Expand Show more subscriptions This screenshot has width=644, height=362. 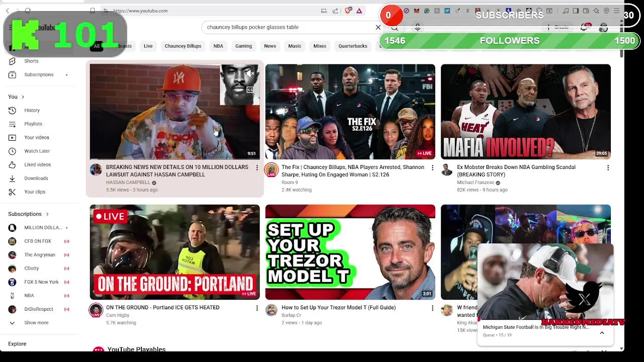(36, 323)
